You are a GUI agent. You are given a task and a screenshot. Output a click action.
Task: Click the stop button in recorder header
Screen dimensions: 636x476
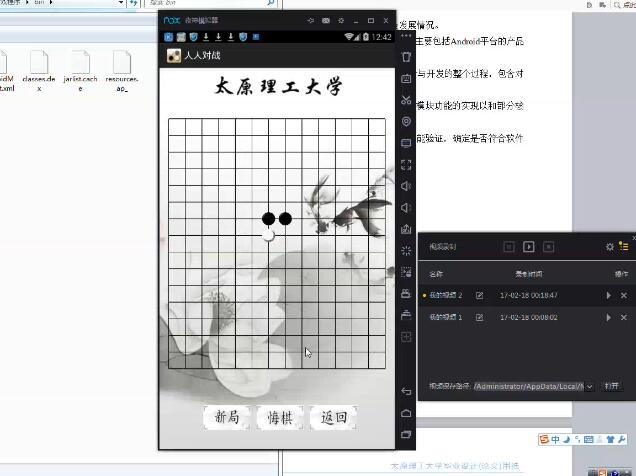click(548, 247)
